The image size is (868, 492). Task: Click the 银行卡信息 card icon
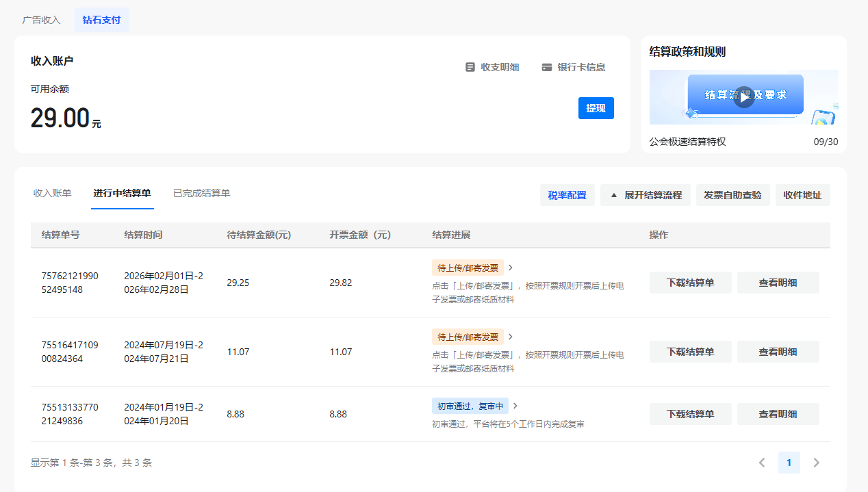click(x=547, y=67)
